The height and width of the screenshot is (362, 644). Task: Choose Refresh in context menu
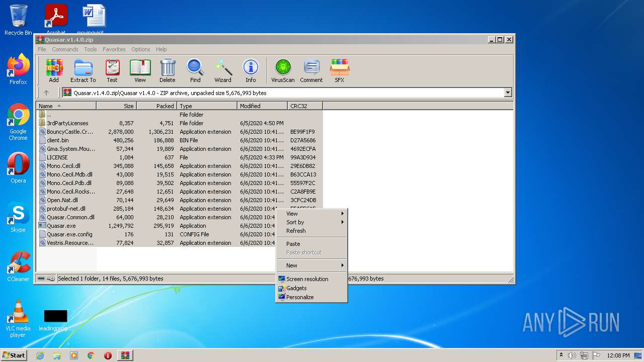(x=312, y=231)
